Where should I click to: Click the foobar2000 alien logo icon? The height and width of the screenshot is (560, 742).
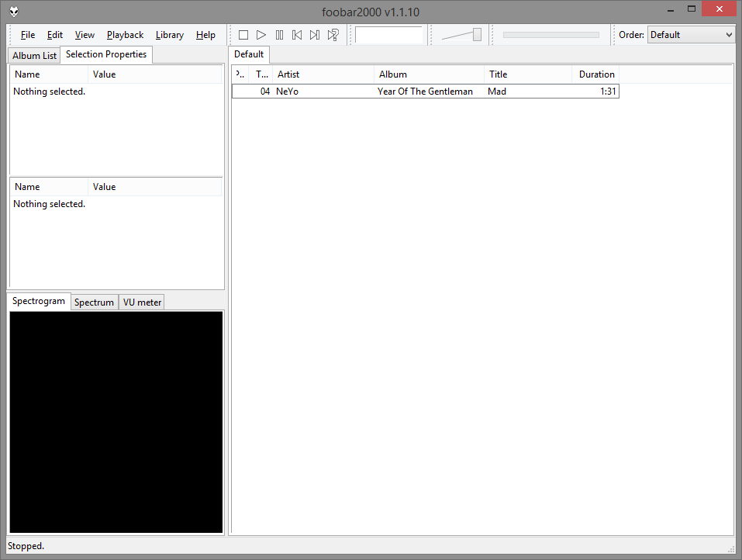tap(14, 12)
